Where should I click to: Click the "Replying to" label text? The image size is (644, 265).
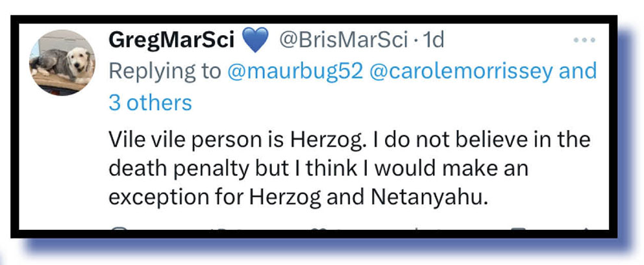165,71
